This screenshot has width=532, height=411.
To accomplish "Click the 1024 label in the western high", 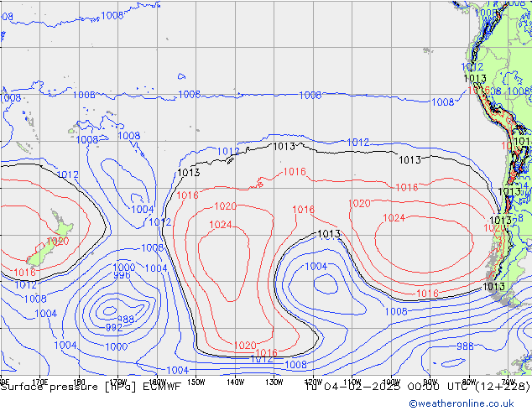I will (221, 225).
